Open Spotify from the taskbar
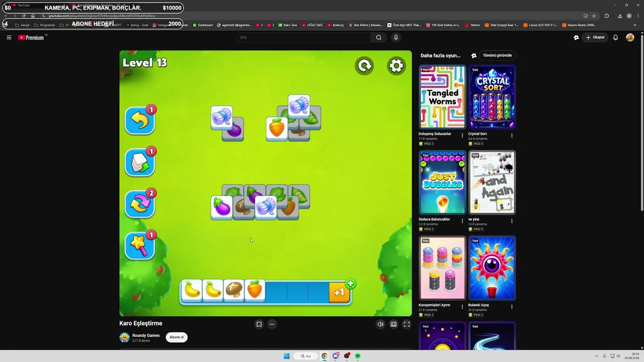This screenshot has height=362, width=644. click(358, 356)
